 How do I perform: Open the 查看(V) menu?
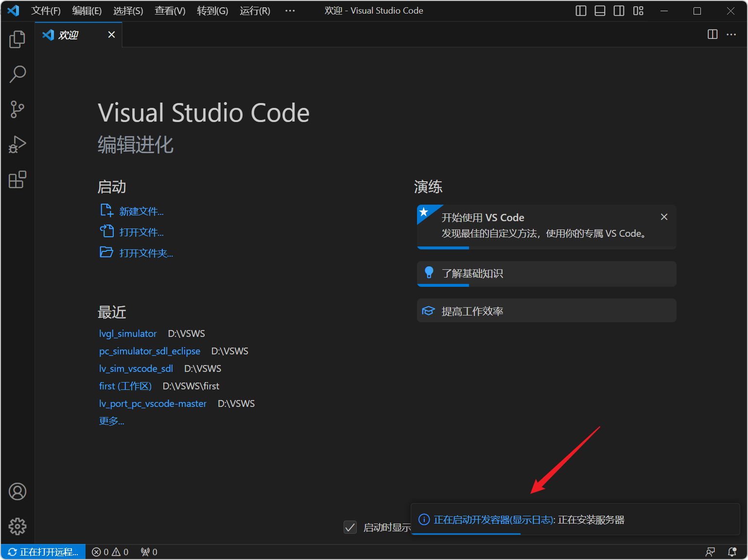tap(170, 11)
